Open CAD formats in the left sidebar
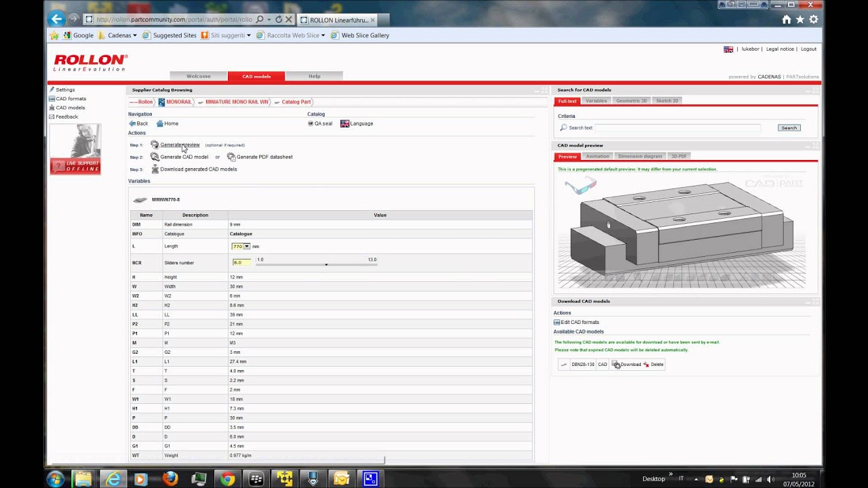868x488 pixels. tap(67, 98)
